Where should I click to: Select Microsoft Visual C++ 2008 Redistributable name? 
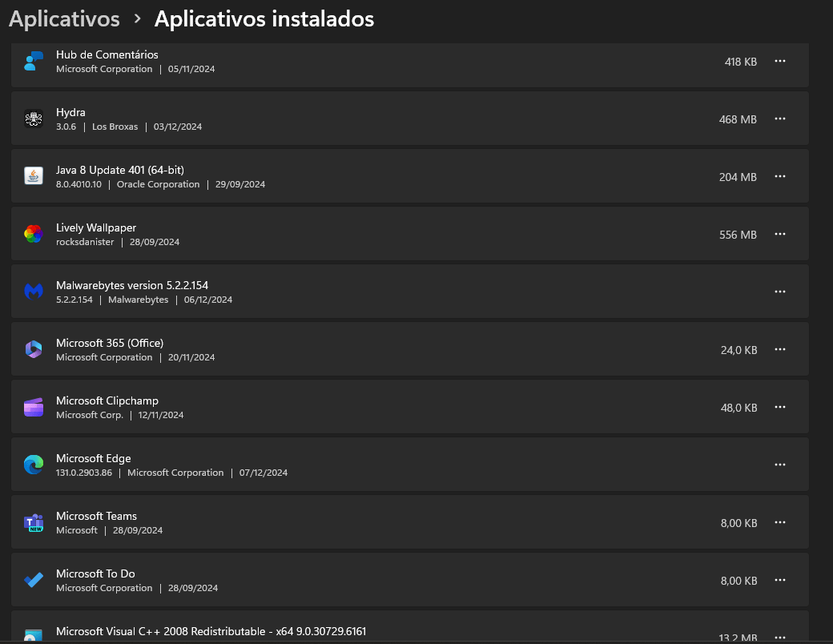(x=211, y=631)
